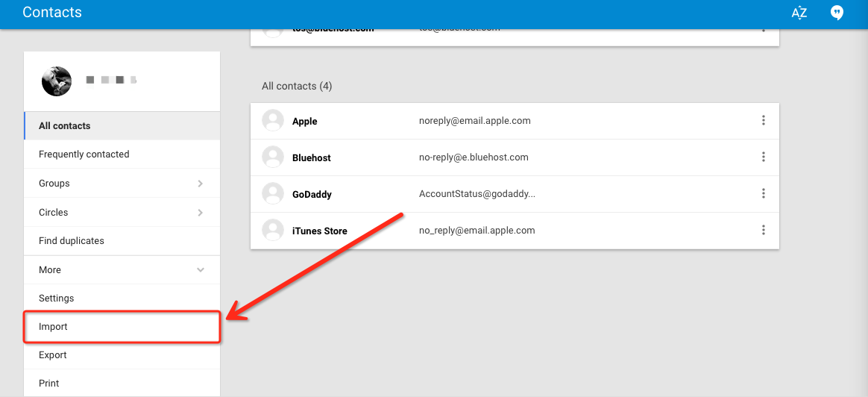This screenshot has height=397, width=868.
Task: Open Groups menu item
Action: tap(122, 184)
